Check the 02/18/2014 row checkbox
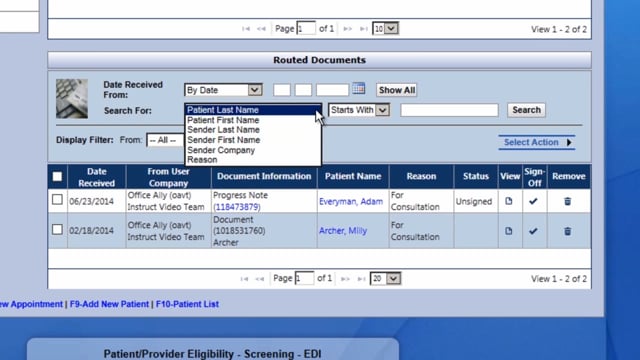The width and height of the screenshot is (640, 360). (57, 229)
